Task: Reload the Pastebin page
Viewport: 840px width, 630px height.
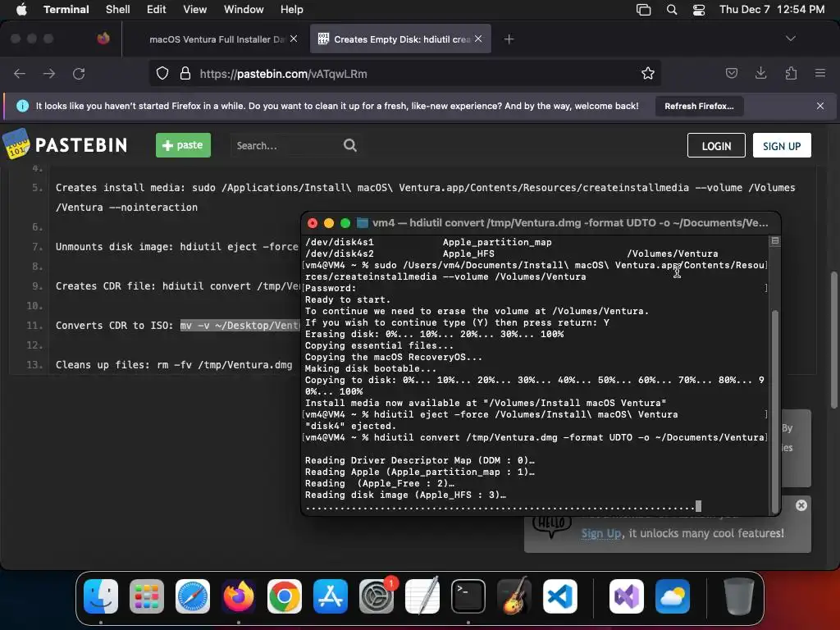Action: 79,73
